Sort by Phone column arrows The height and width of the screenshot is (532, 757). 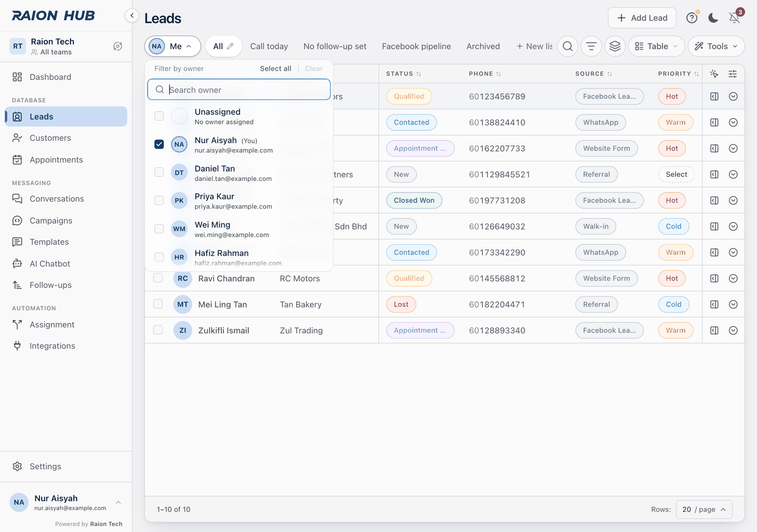(499, 74)
